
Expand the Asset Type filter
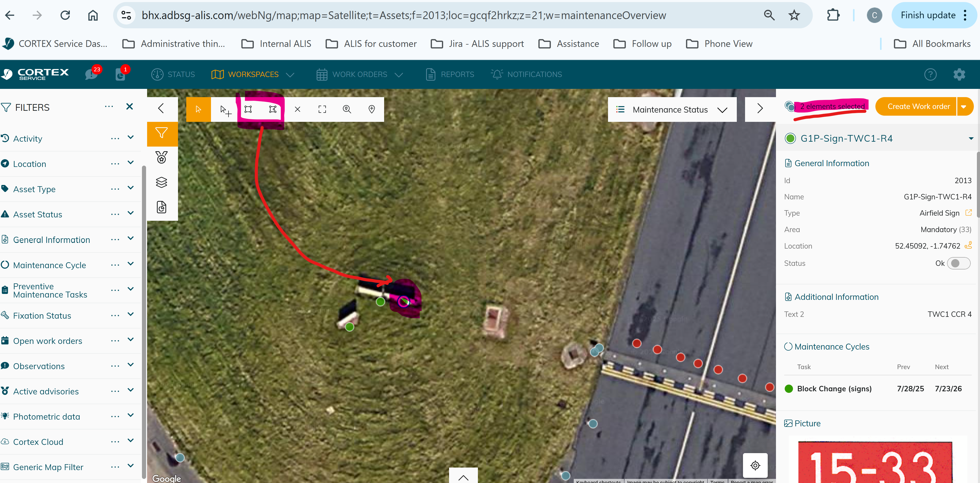click(131, 188)
